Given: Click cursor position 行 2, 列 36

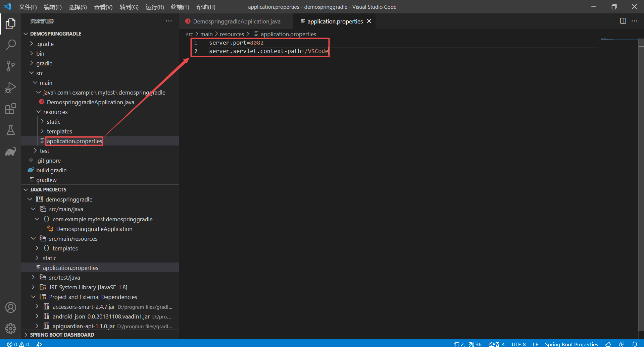Looking at the screenshot, I should (x=467, y=344).
